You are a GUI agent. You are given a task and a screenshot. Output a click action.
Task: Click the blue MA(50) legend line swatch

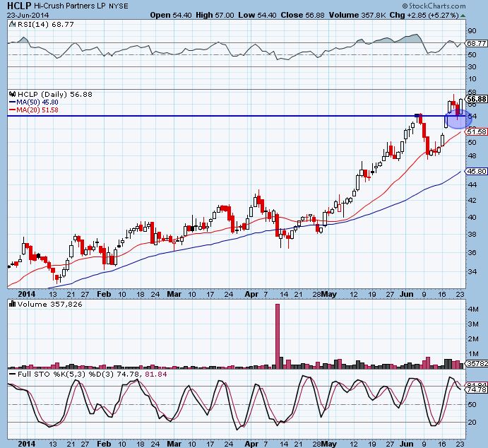tap(12, 102)
